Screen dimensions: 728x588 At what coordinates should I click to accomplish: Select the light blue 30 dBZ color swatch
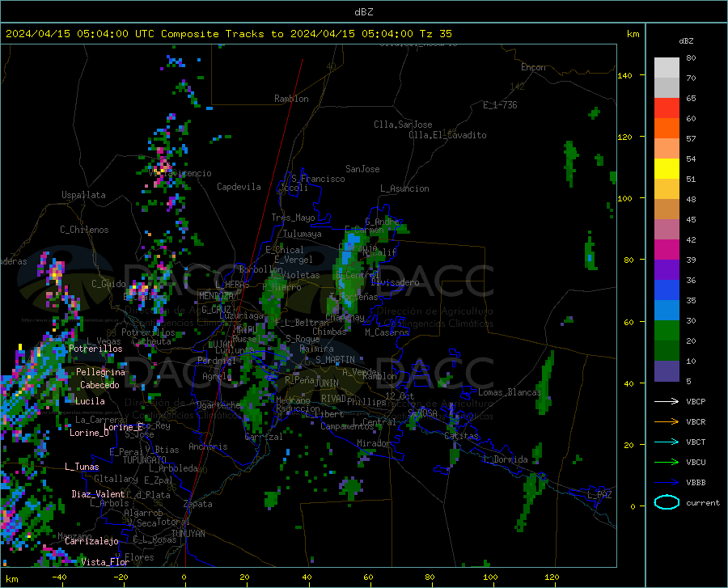point(667,311)
